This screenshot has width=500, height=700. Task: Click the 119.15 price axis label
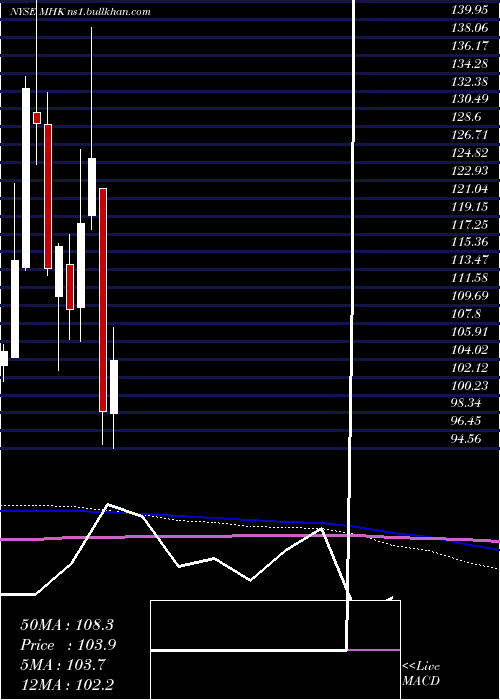click(x=470, y=207)
